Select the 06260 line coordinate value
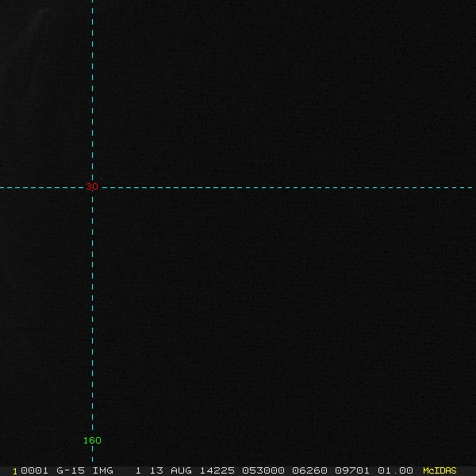This screenshot has height=476, width=476. click(x=310, y=470)
